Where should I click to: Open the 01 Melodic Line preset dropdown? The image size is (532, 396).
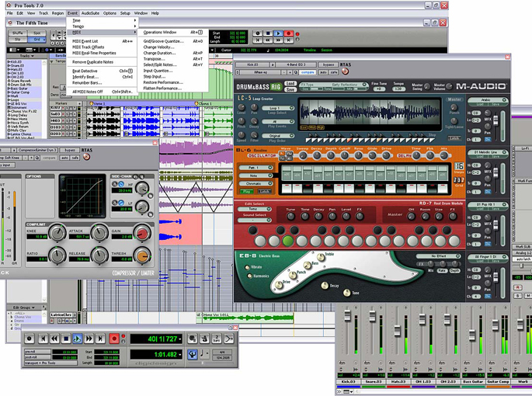(487, 152)
